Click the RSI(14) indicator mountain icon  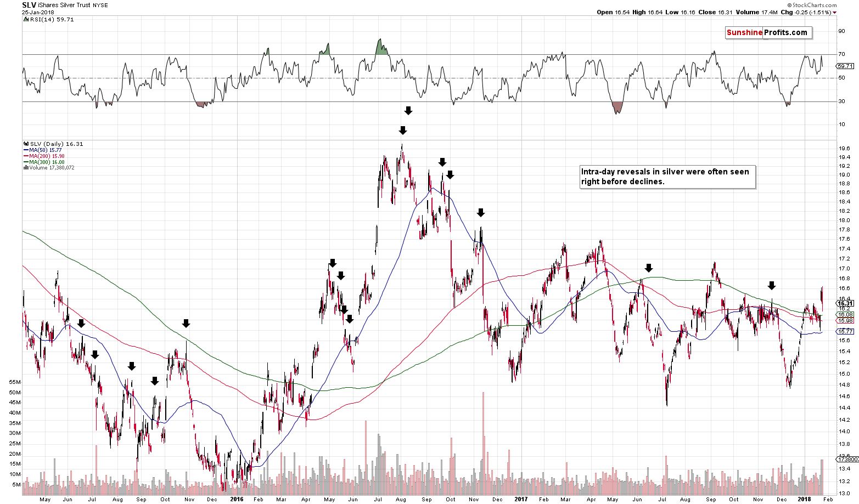pyautogui.click(x=25, y=19)
